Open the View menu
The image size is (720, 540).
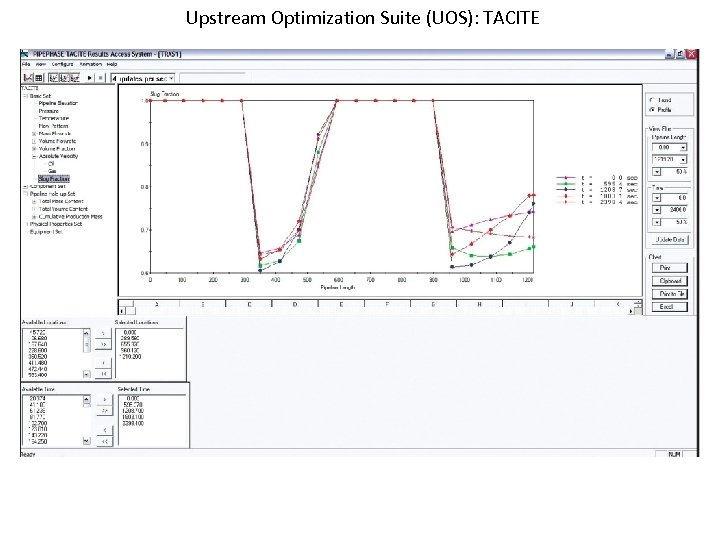[40, 64]
